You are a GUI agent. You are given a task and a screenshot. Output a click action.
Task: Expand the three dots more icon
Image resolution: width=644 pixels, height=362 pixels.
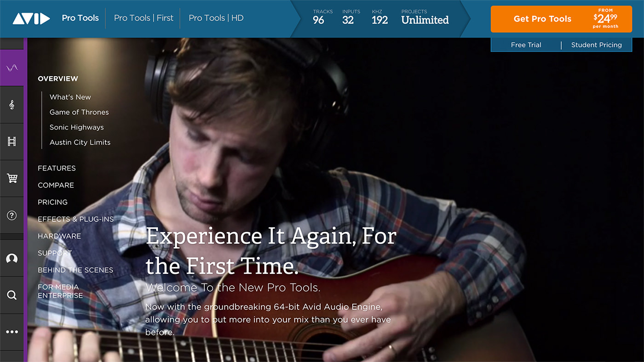point(12,332)
